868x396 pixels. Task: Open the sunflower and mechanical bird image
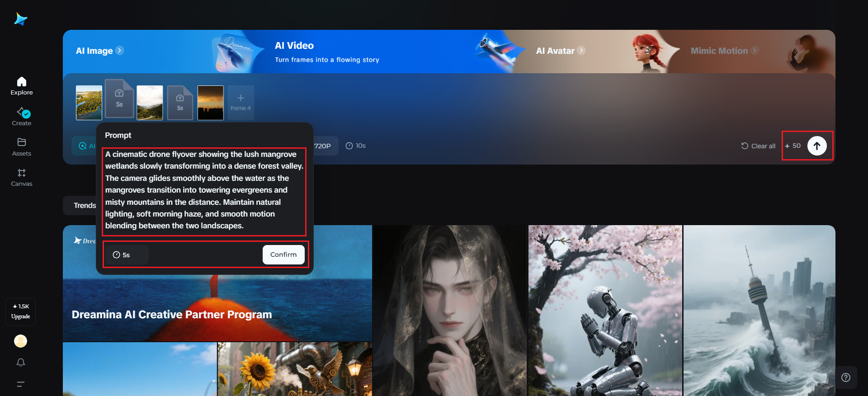point(295,369)
